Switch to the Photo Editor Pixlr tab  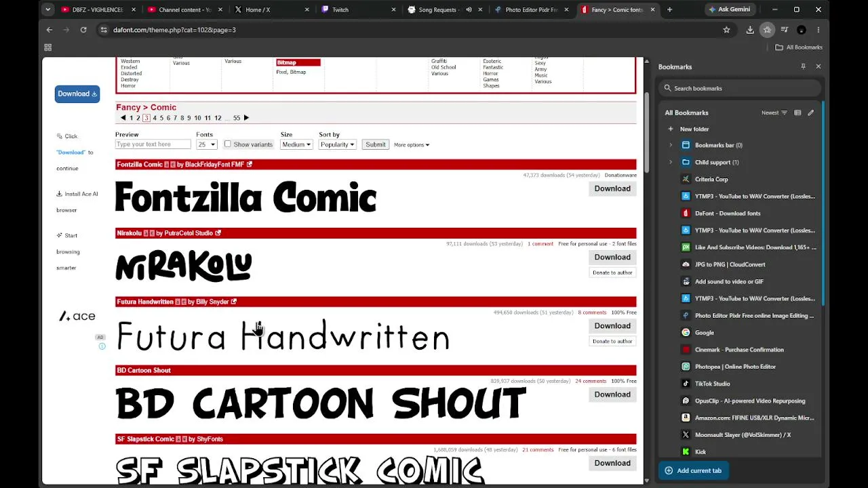coord(531,9)
